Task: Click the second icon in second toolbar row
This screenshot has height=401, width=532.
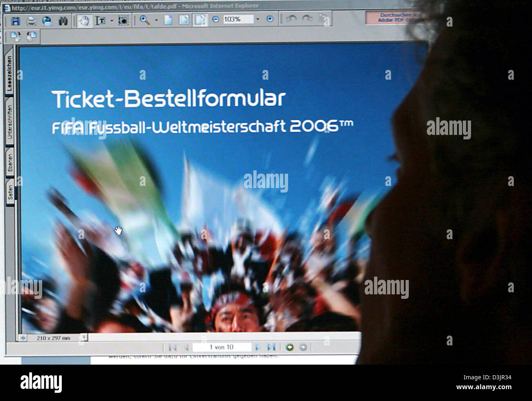Action: pos(32,36)
